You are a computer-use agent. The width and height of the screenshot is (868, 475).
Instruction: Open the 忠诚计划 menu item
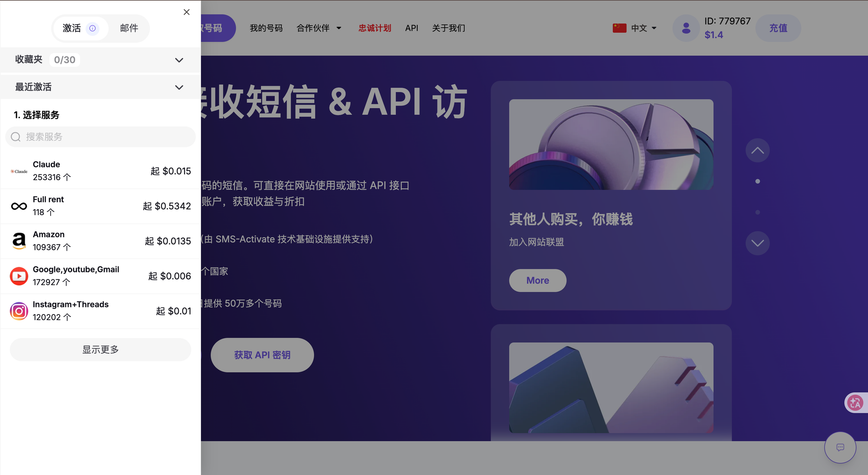tap(375, 28)
